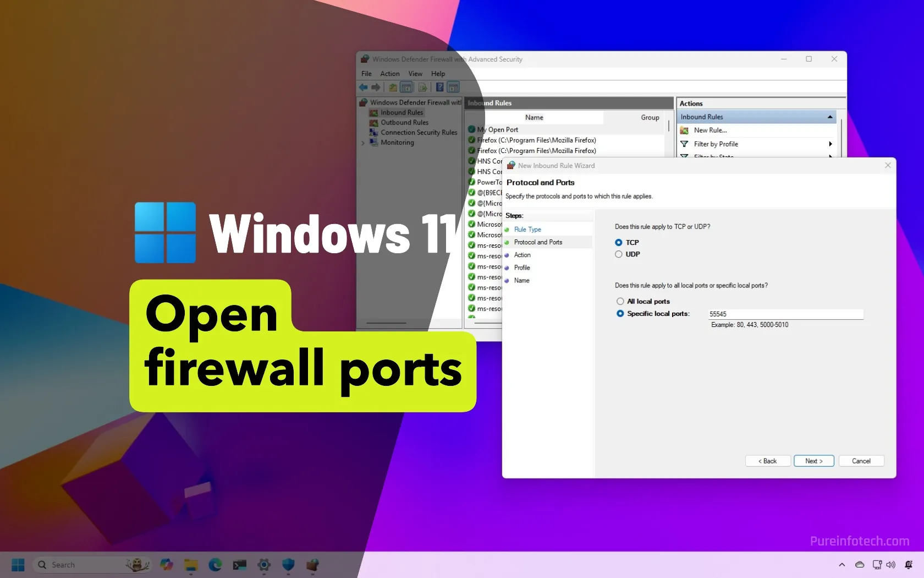This screenshot has height=578, width=924.
Task: Click the Action step in the wizard
Action: (x=522, y=255)
